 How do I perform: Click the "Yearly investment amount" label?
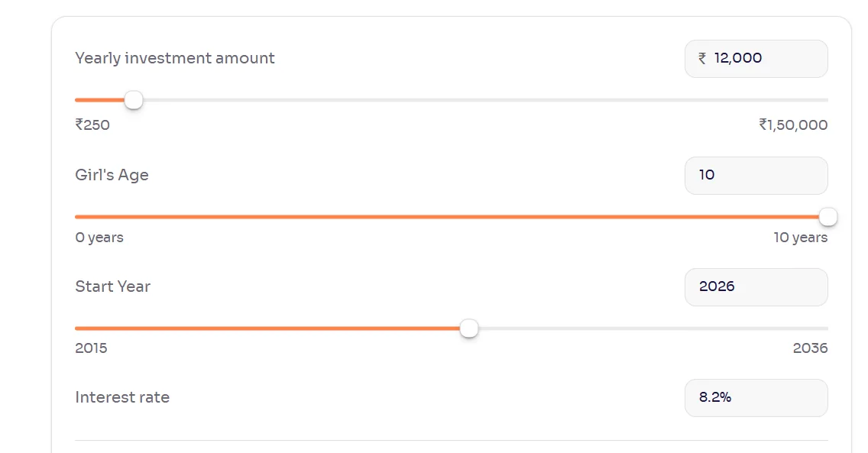pyautogui.click(x=175, y=58)
